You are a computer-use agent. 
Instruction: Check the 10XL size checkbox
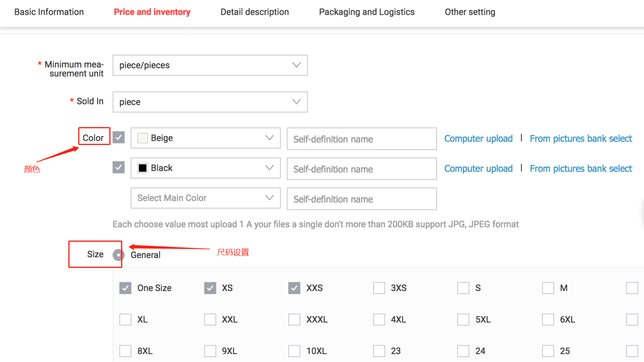pos(294,351)
